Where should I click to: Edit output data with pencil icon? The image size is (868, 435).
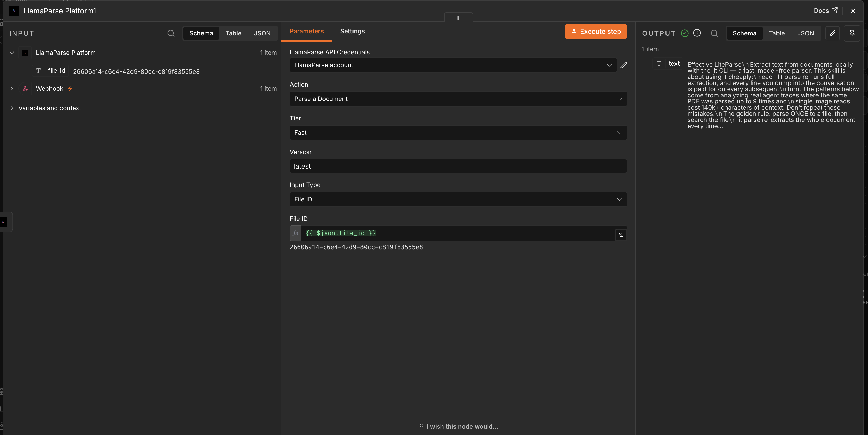(832, 33)
